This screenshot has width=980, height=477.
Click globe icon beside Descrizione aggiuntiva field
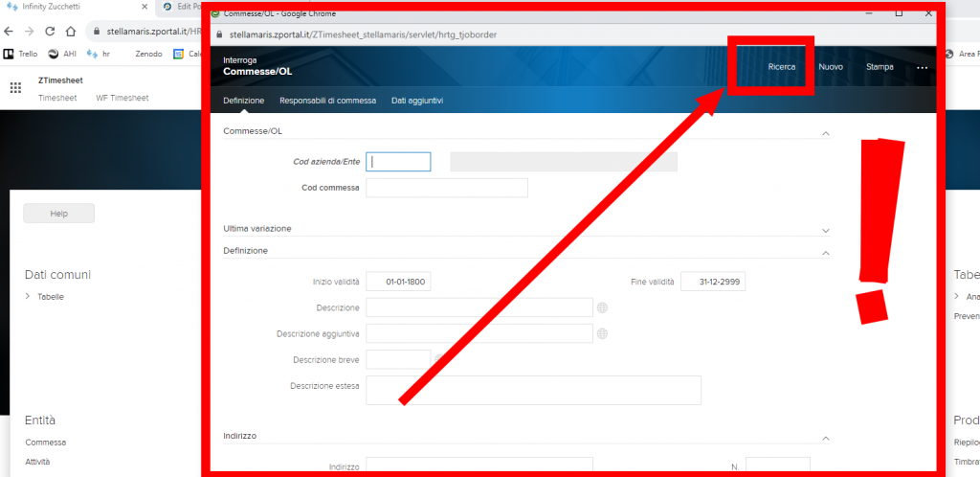[x=603, y=333]
